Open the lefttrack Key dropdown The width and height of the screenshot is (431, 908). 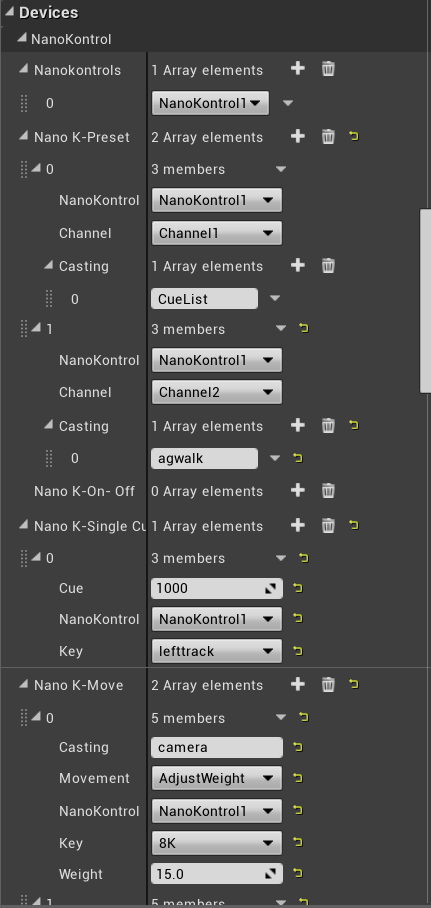tap(217, 651)
